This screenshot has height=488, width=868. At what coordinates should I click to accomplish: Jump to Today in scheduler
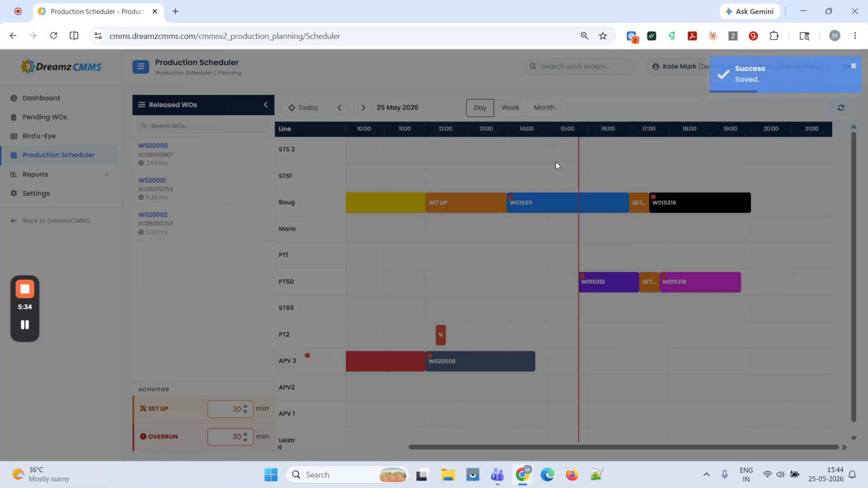pos(303,108)
